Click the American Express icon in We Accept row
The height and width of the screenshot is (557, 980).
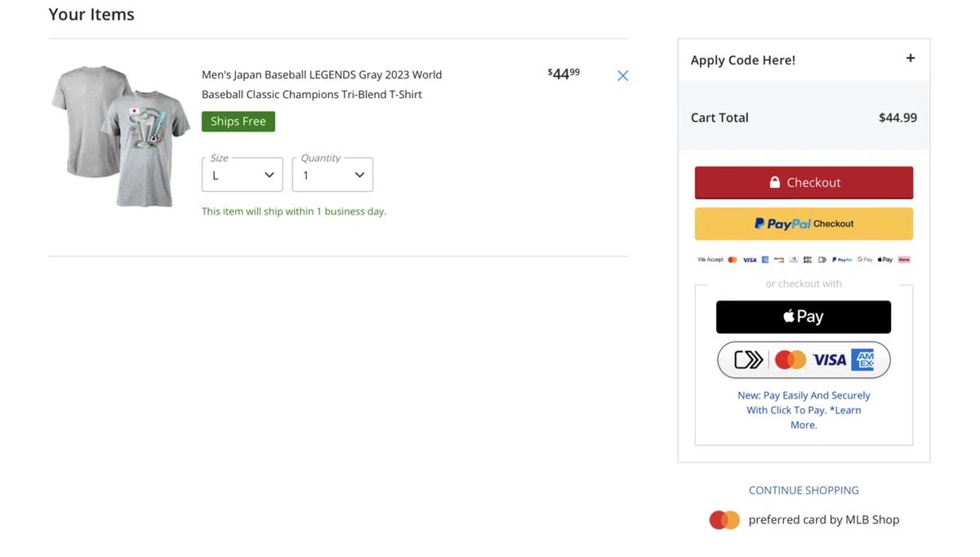(x=765, y=260)
